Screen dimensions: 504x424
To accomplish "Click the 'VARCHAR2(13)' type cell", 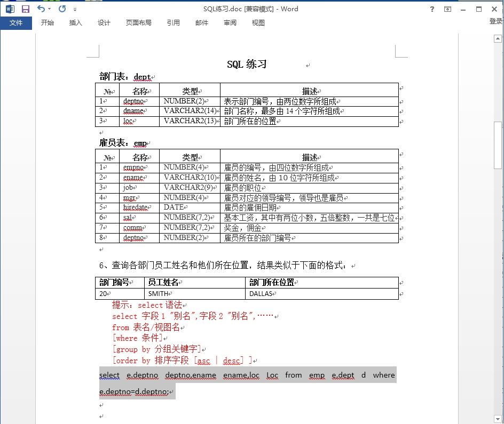I will 190,121.
